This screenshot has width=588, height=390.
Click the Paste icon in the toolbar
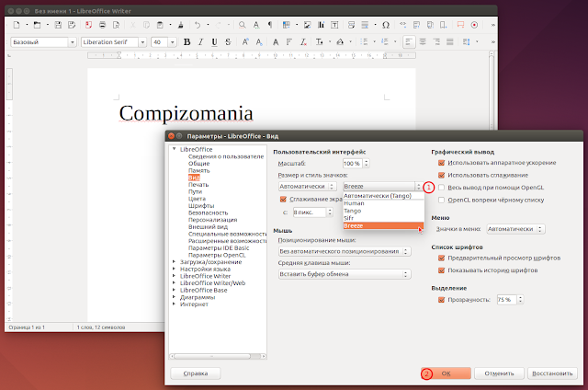click(x=160, y=25)
